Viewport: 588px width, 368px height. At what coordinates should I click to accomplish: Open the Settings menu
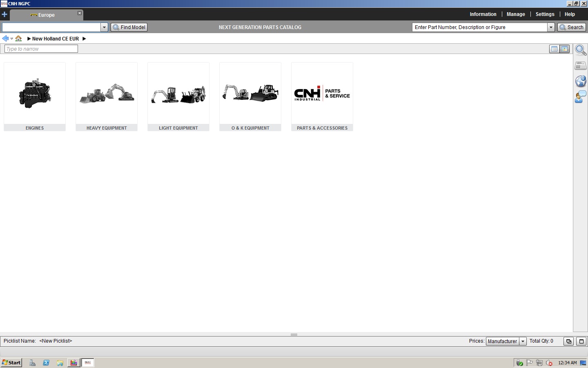coord(545,14)
